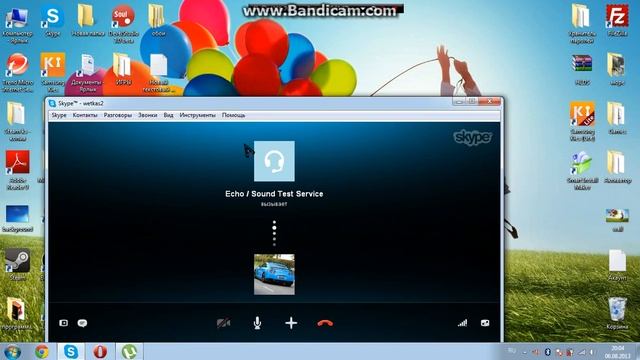Image resolution: width=640 pixels, height=360 pixels.
Task: Select the red Soul desktop application icon
Action: click(123, 24)
